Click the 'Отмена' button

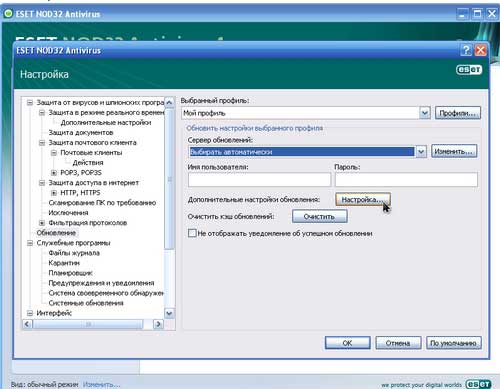point(398,343)
